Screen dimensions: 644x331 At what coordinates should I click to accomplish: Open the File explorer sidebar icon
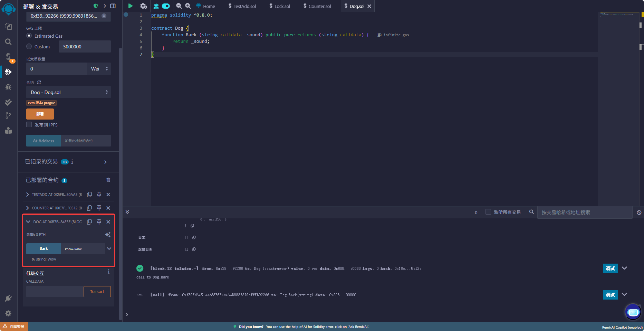pos(8,27)
